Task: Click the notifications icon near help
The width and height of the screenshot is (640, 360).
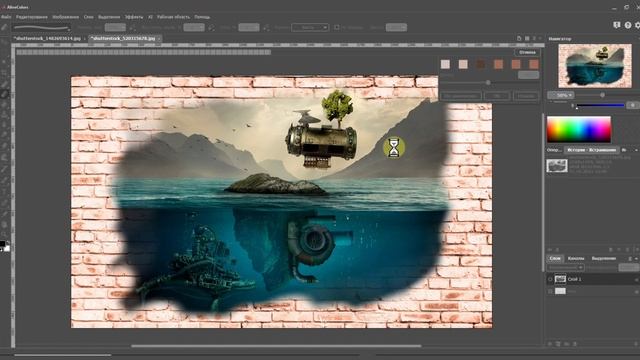Action: pos(617,25)
